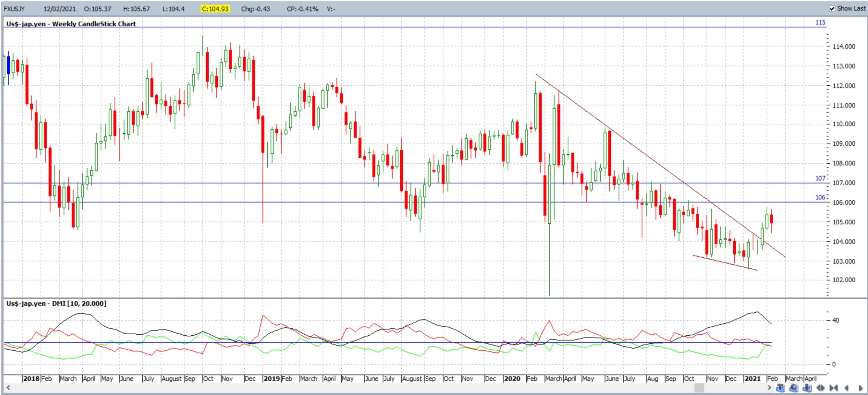The height and width of the screenshot is (395, 868).
Task: Click the compress inward double-arrow icon
Action: point(834,388)
